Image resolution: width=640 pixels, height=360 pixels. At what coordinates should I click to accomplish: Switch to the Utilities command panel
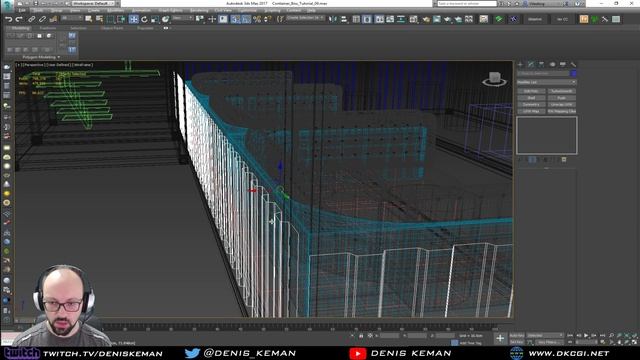[x=573, y=64]
